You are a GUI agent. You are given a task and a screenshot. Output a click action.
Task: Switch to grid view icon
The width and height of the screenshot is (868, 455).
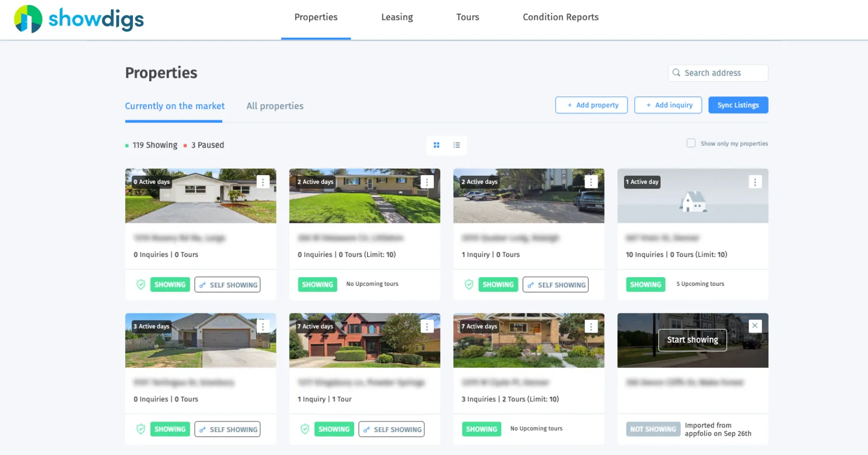point(436,145)
